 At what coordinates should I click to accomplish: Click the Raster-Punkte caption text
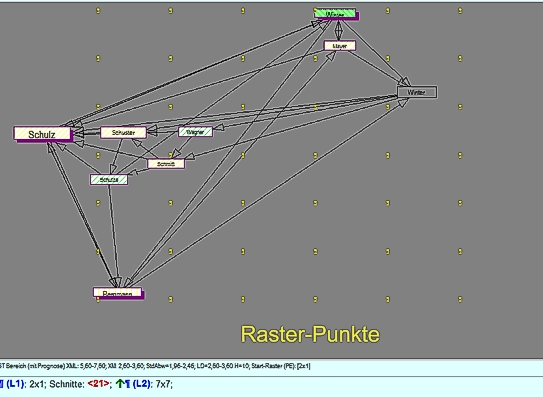click(310, 334)
